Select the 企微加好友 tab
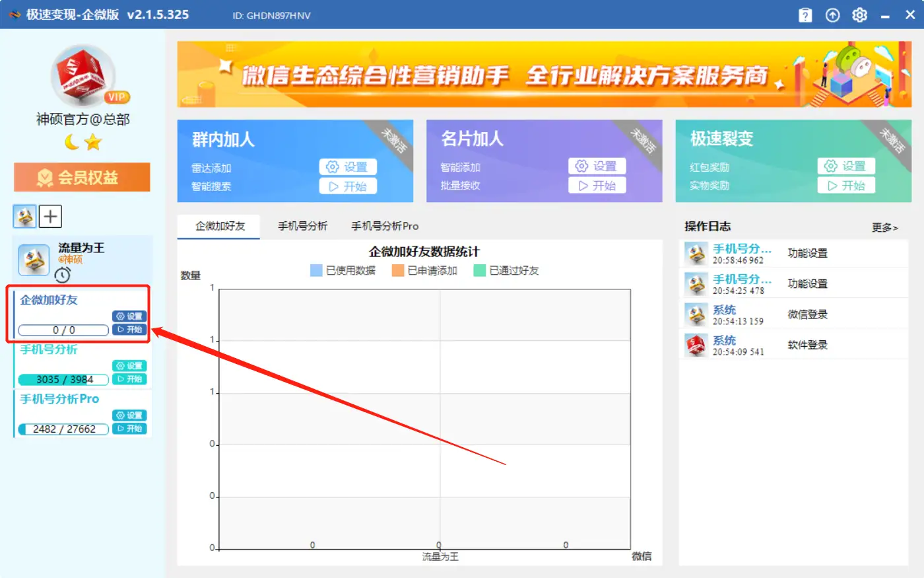 (218, 226)
